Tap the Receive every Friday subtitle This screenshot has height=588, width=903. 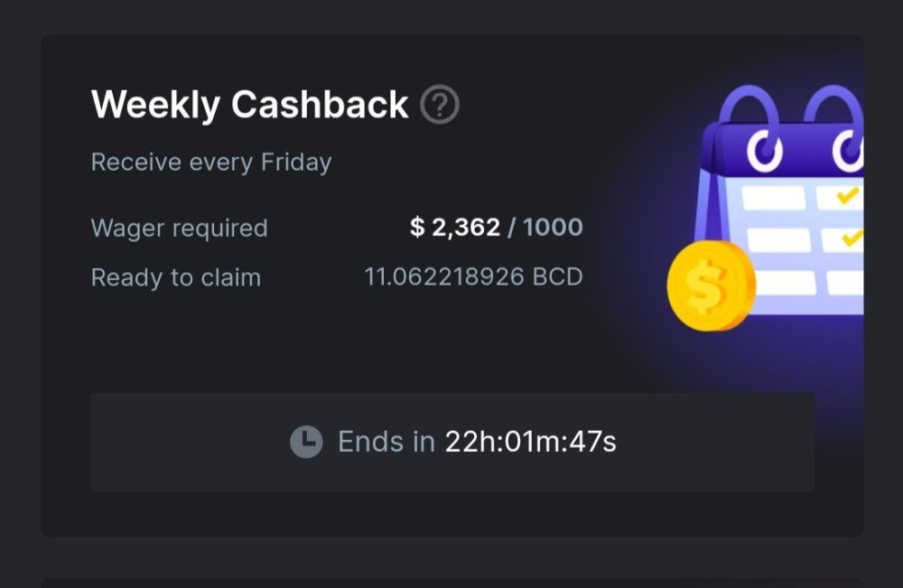[x=211, y=163]
